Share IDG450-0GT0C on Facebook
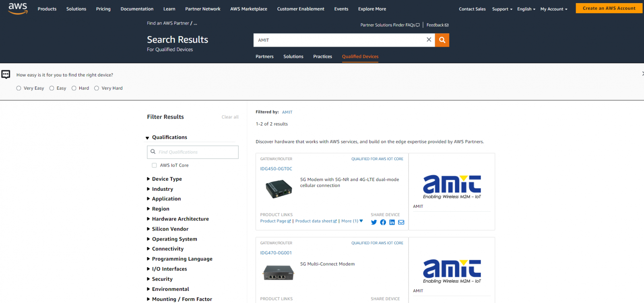This screenshot has width=644, height=303. 383,222
